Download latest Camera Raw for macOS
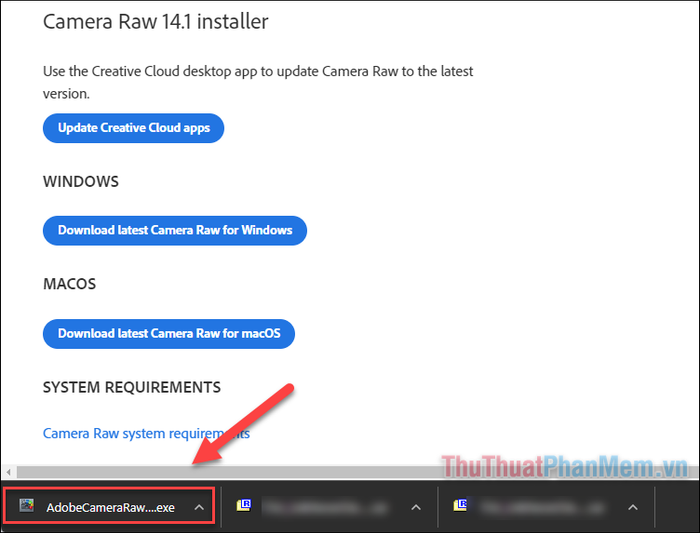The width and height of the screenshot is (700, 533). 169,334
